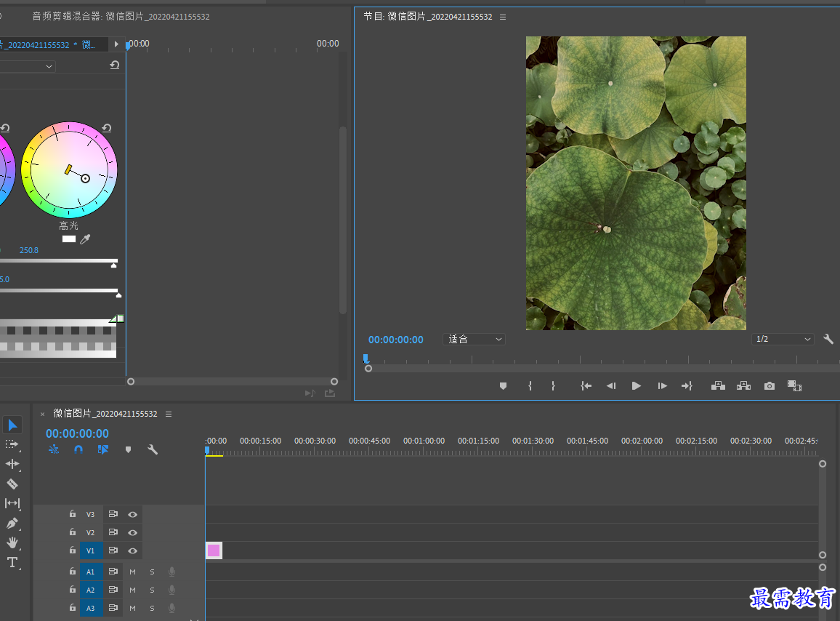Click export icon in effect controls
This screenshot has width=840, height=621.
point(330,393)
